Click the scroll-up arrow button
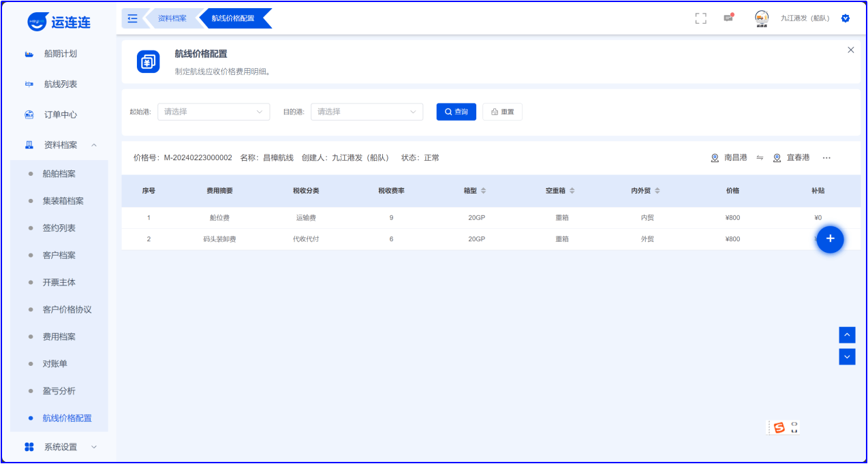The height and width of the screenshot is (466, 868). point(847,335)
